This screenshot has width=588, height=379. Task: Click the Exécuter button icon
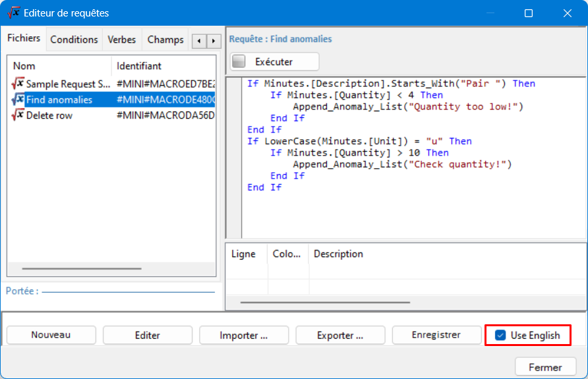[239, 61]
